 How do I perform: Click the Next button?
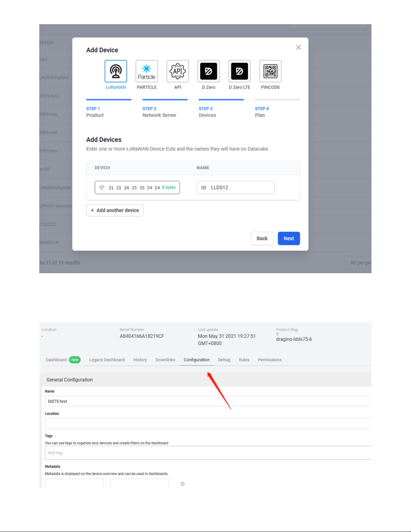tap(289, 238)
